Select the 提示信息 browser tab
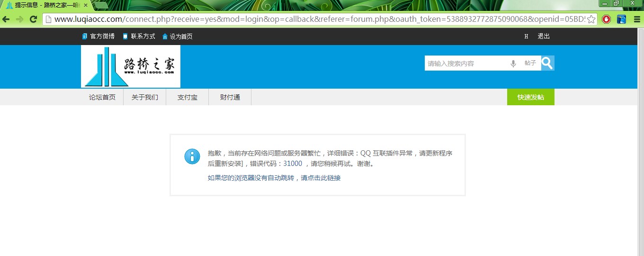This screenshot has width=644, height=256. coord(46,6)
